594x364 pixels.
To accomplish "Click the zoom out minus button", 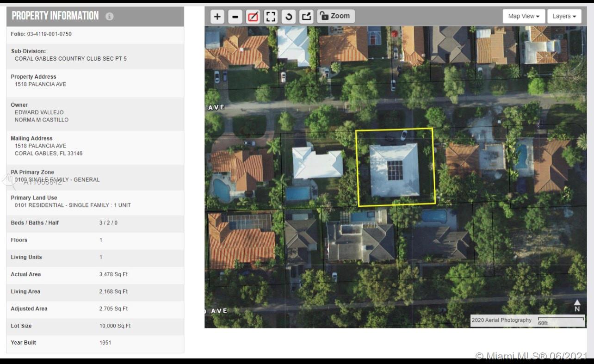I will (x=235, y=17).
